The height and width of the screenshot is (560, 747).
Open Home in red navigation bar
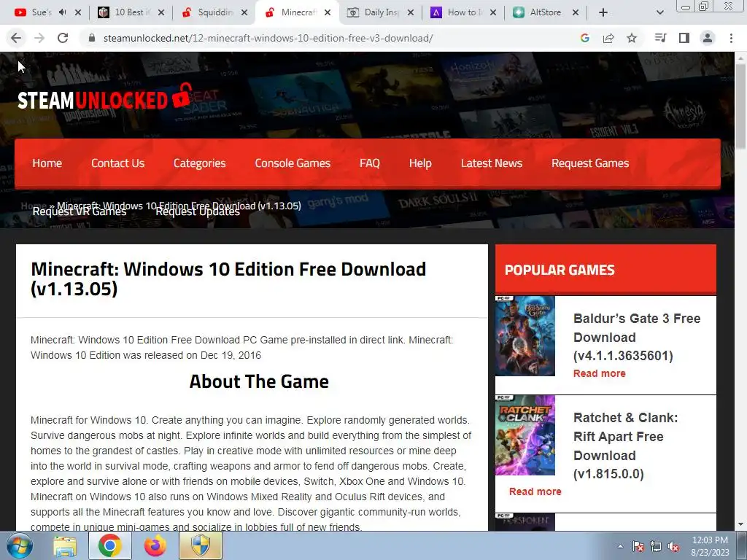point(47,163)
